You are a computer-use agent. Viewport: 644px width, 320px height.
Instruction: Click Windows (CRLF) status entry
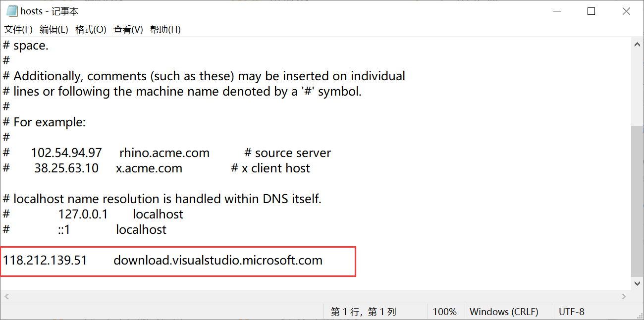[504, 312]
